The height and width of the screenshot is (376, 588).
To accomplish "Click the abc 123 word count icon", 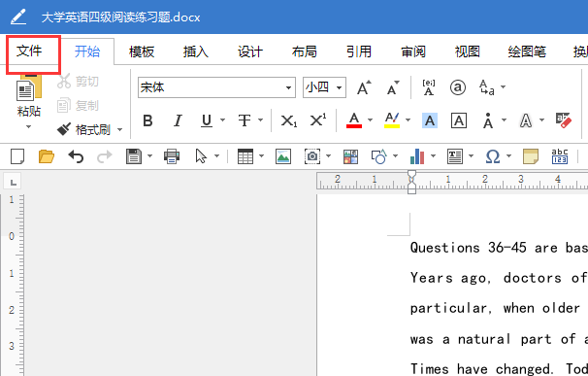I will pyautogui.click(x=560, y=156).
